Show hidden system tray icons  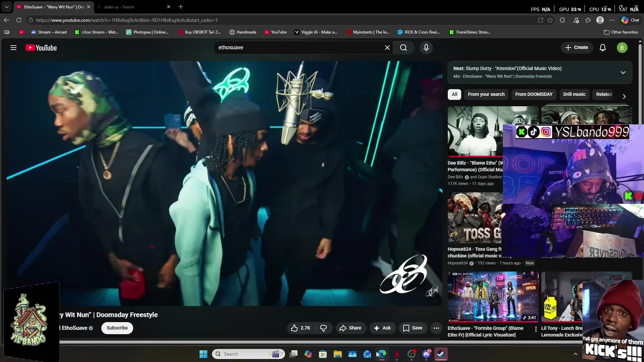576,354
